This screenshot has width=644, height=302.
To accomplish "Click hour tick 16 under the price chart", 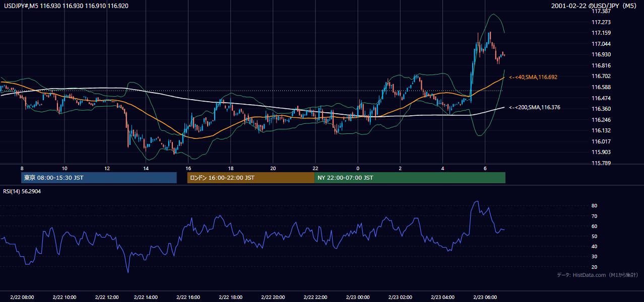I will point(188,168).
